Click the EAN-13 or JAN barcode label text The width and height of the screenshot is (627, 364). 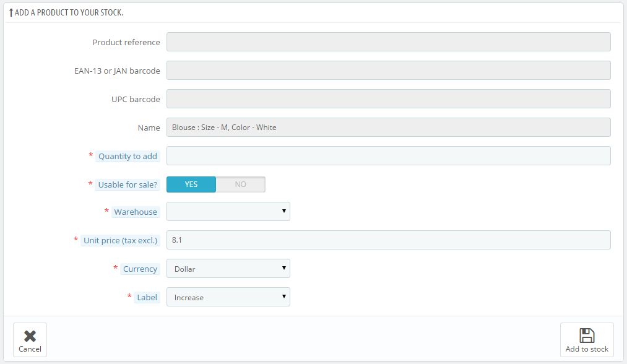pos(117,71)
